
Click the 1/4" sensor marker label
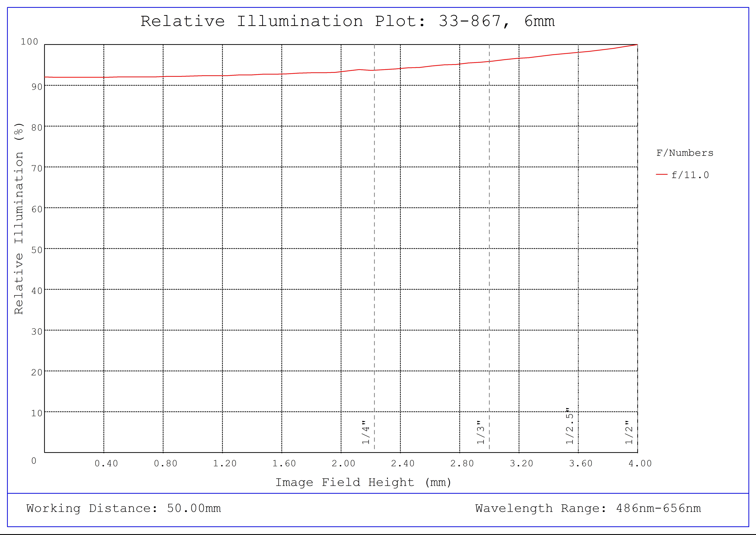click(x=366, y=432)
